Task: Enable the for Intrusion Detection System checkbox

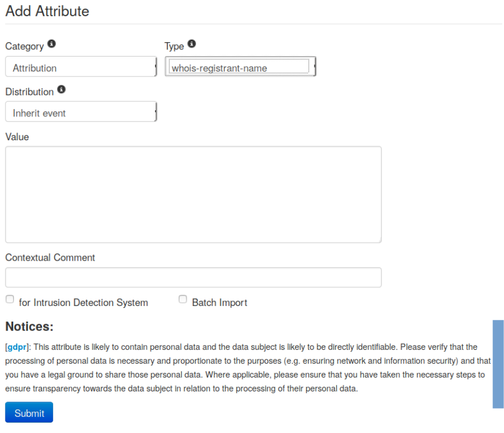Action: click(x=10, y=300)
